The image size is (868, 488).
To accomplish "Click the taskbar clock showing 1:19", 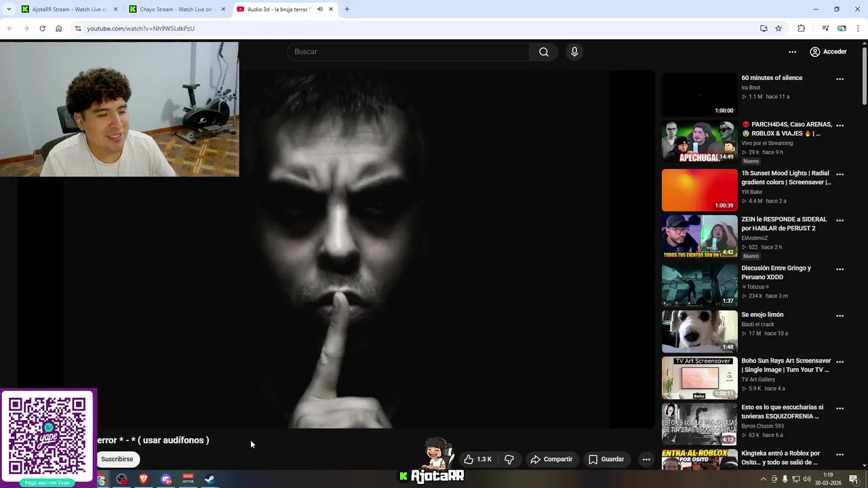I will tap(828, 479).
